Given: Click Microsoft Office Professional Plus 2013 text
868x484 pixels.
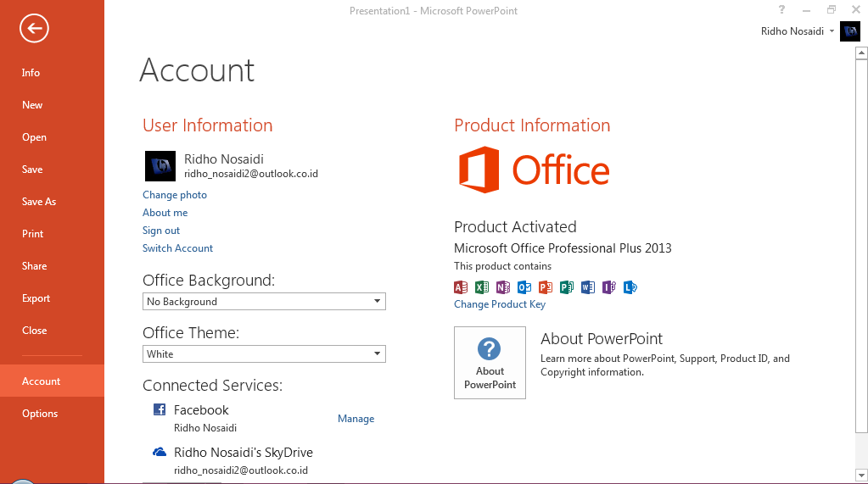Looking at the screenshot, I should 563,248.
